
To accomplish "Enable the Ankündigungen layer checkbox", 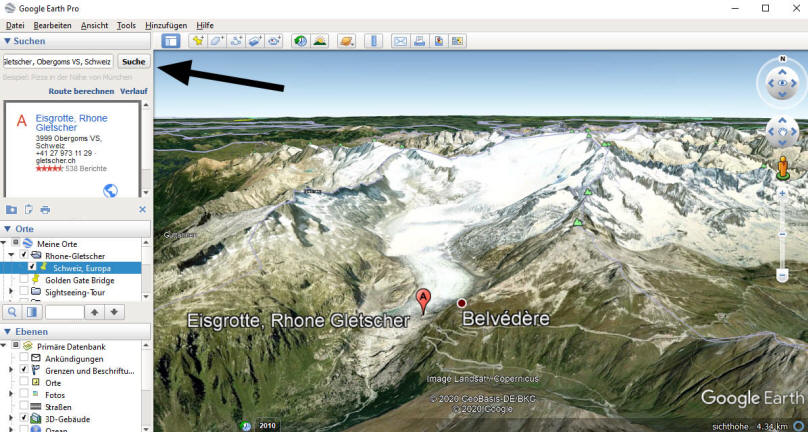I will point(24,358).
